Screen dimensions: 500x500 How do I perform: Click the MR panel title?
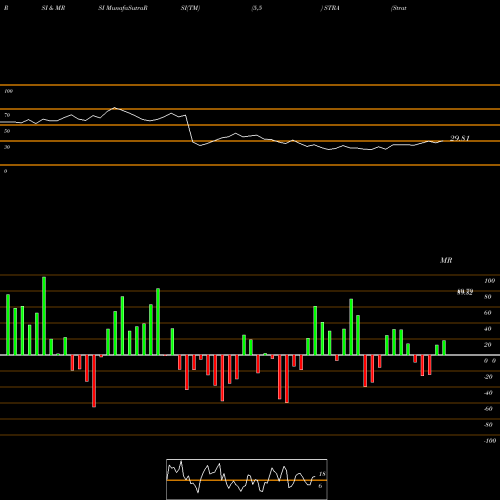coord(446,260)
